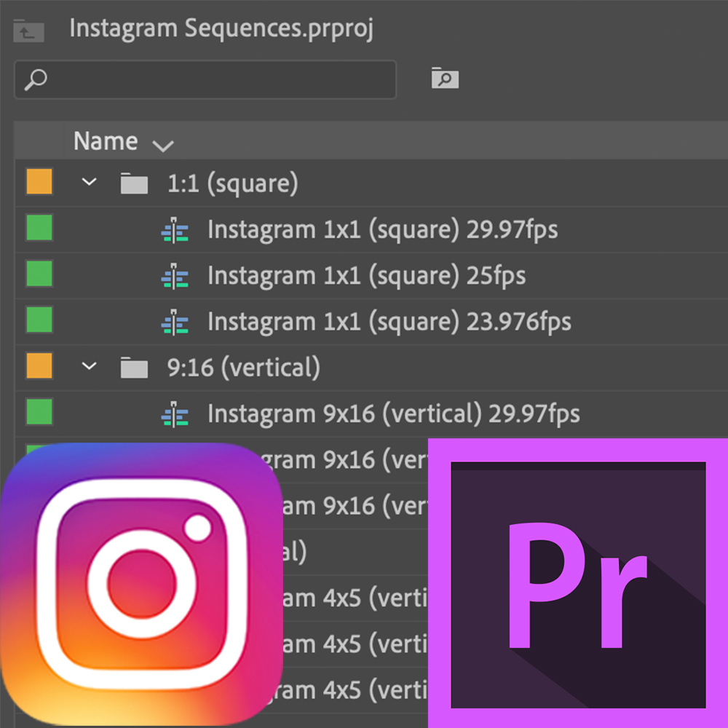Select the 1:1 (square) bin label
Image resolution: width=728 pixels, height=728 pixels.
click(233, 184)
